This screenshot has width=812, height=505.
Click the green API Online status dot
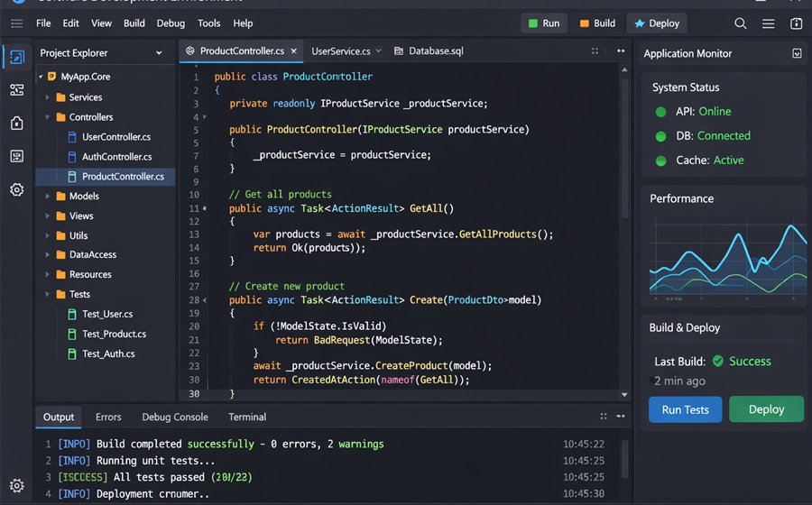pyautogui.click(x=660, y=112)
